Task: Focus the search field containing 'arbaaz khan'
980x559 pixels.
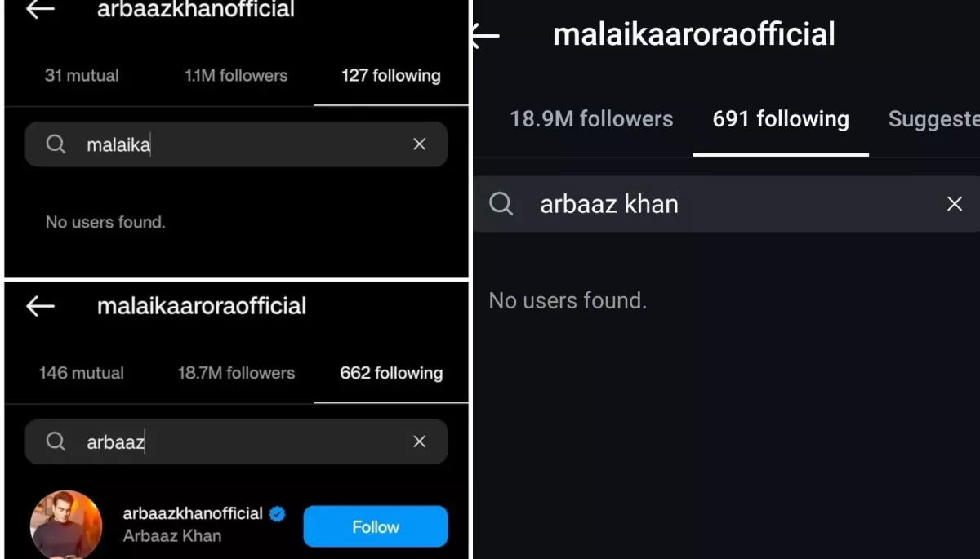Action: click(719, 204)
